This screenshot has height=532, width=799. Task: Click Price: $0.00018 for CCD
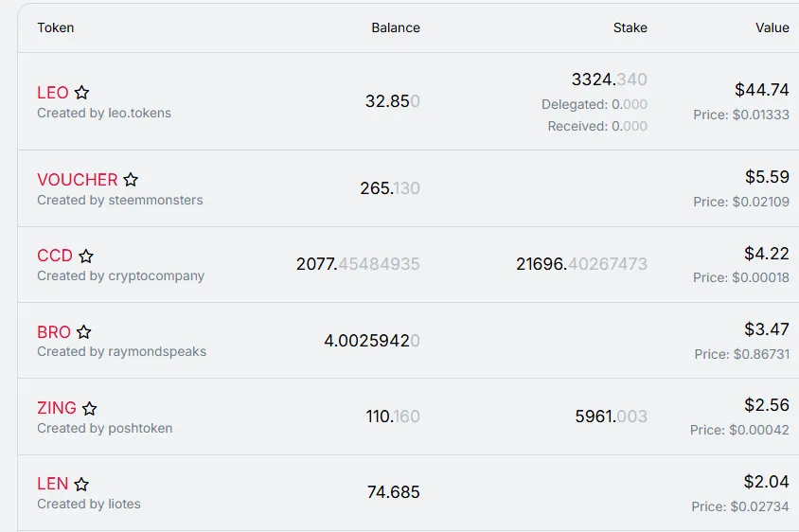[x=741, y=277]
